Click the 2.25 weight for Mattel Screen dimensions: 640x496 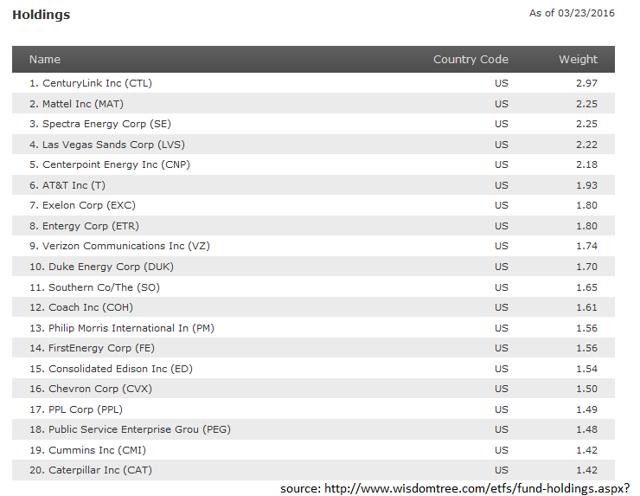[x=587, y=104]
